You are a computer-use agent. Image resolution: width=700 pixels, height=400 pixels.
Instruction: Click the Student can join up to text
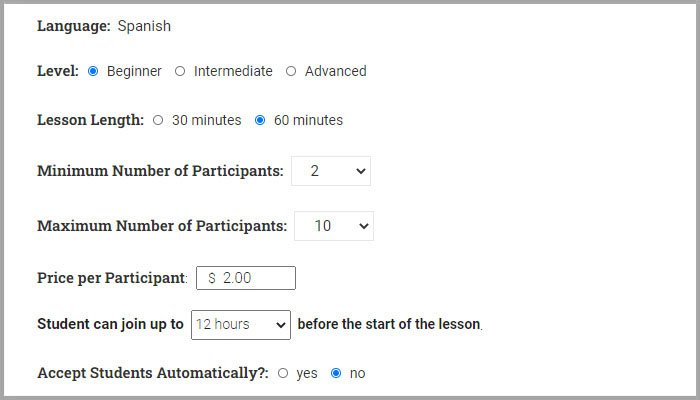point(110,324)
